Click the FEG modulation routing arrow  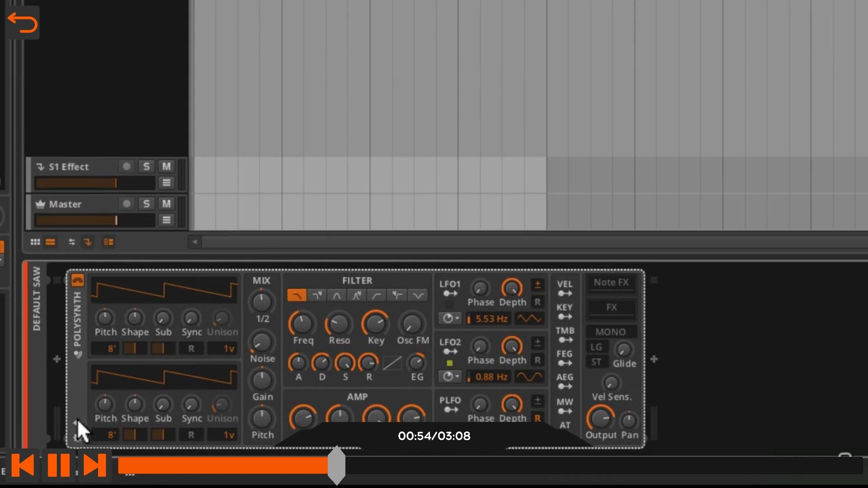point(565,363)
